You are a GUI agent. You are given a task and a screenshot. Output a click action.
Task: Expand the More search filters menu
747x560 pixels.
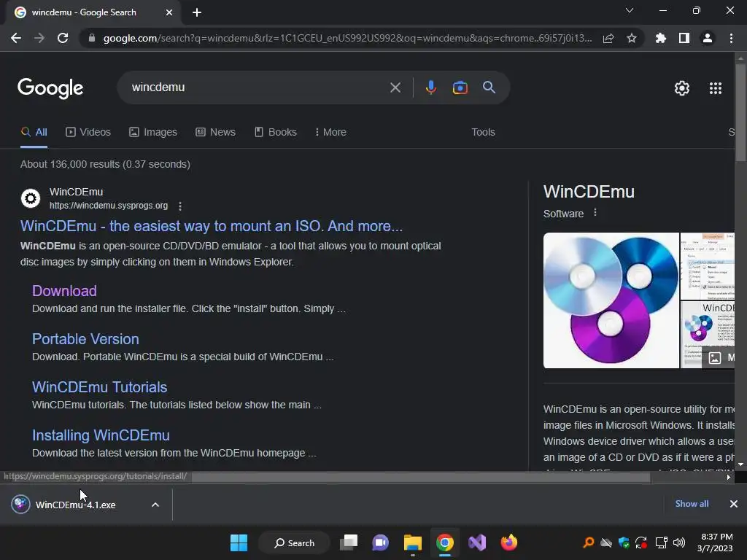(x=330, y=133)
